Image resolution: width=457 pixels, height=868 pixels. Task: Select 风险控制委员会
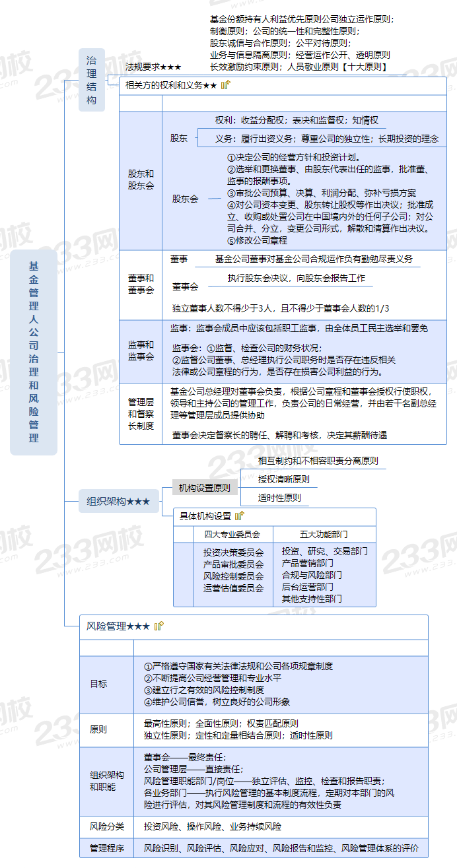(x=233, y=576)
